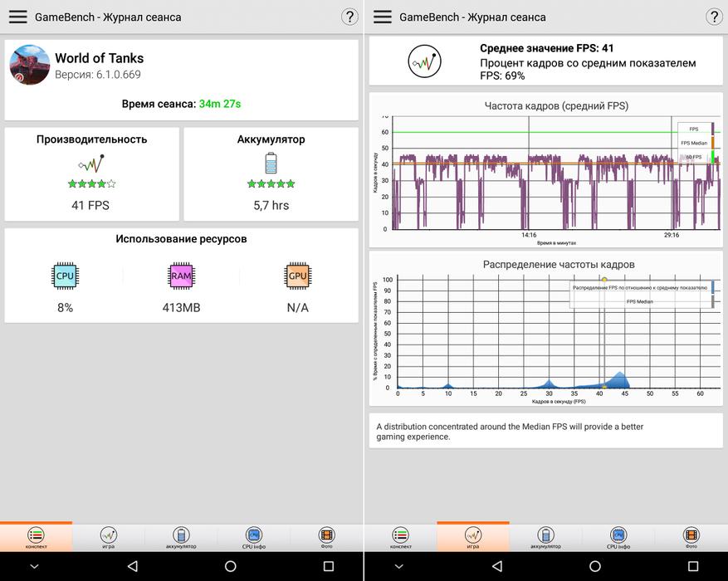Toggle the purple FPS series in the legend

click(696, 129)
